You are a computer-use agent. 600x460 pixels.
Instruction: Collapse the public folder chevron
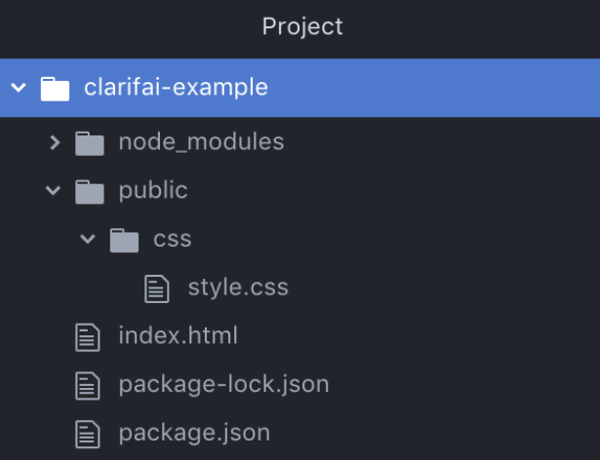pos(53,191)
